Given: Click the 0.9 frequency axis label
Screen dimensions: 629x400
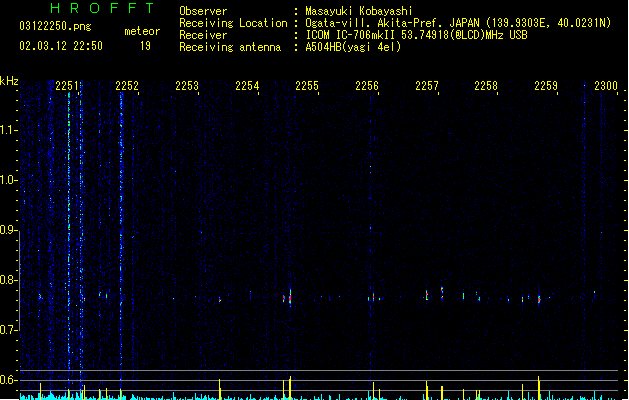Looking at the screenshot, I should [8, 230].
